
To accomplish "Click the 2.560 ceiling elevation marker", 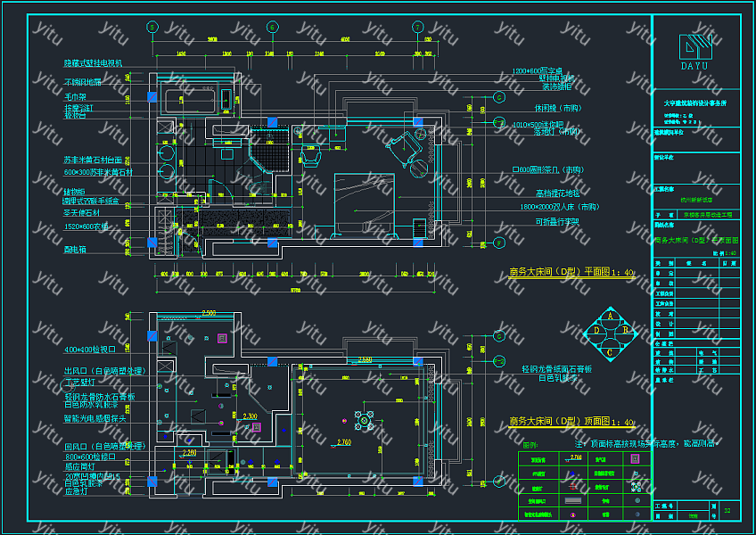I will [365, 360].
